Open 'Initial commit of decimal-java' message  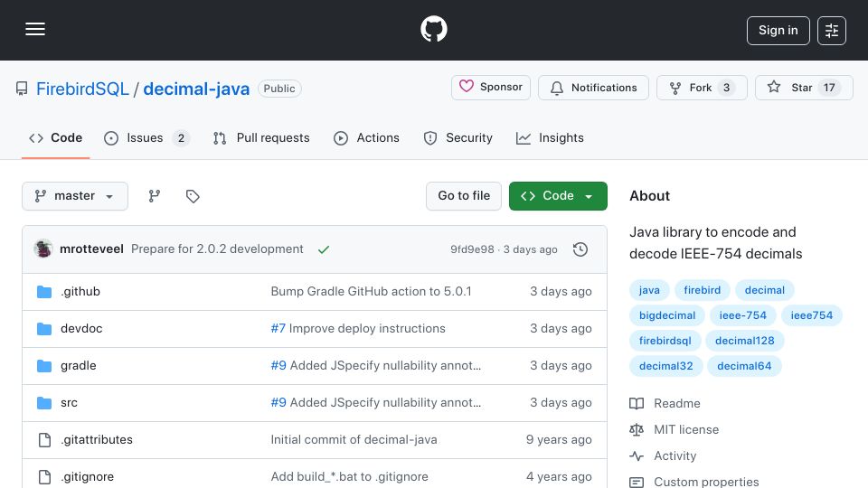[354, 440]
